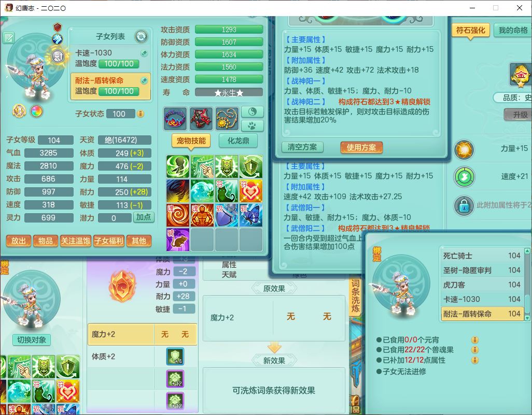
Task: Select the pink heart 符 skill icon
Action: pos(251,191)
